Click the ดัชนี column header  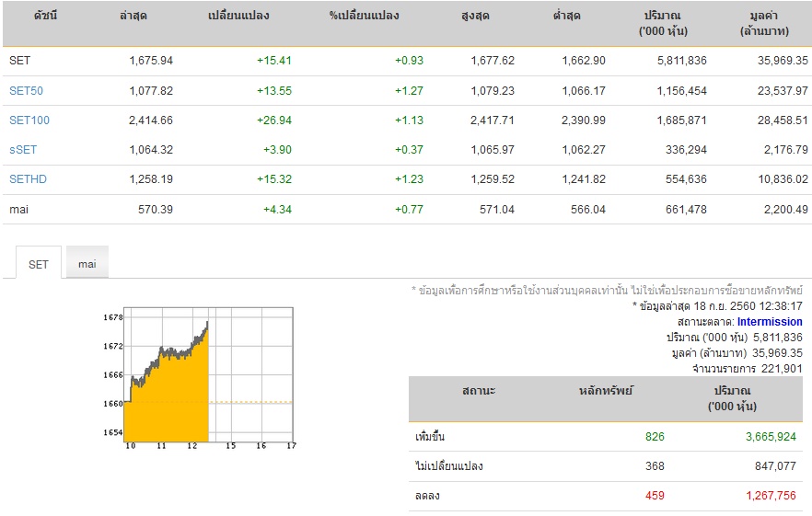(x=46, y=16)
